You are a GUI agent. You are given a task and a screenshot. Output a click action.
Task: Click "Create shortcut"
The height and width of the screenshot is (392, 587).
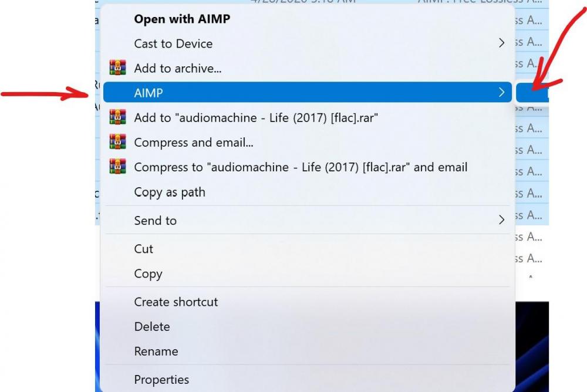176,302
